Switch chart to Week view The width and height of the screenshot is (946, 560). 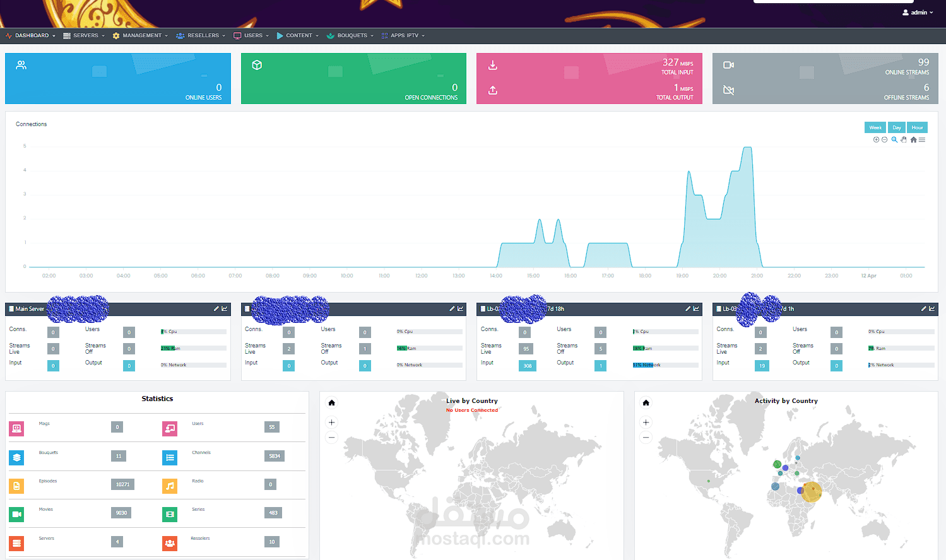875,127
